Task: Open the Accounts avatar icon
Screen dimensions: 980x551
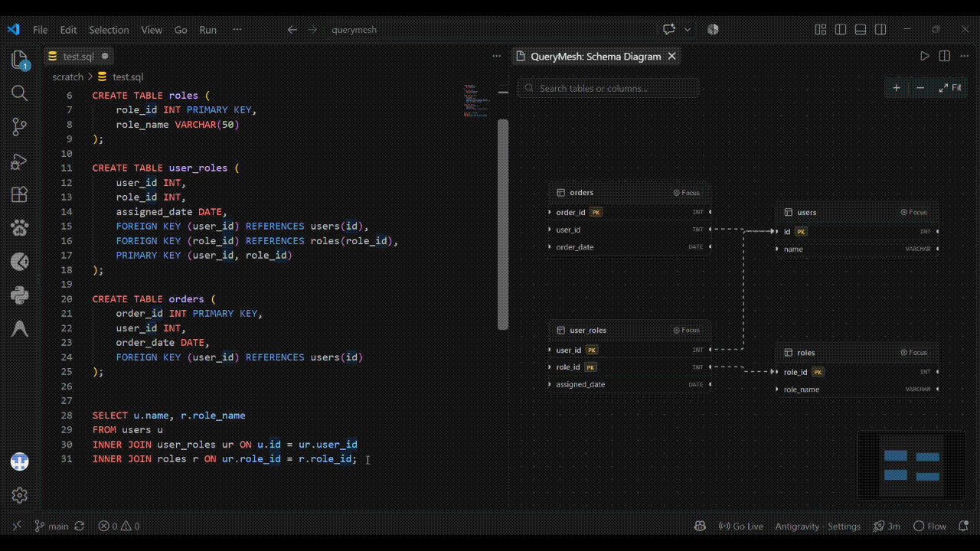Action: [x=20, y=461]
